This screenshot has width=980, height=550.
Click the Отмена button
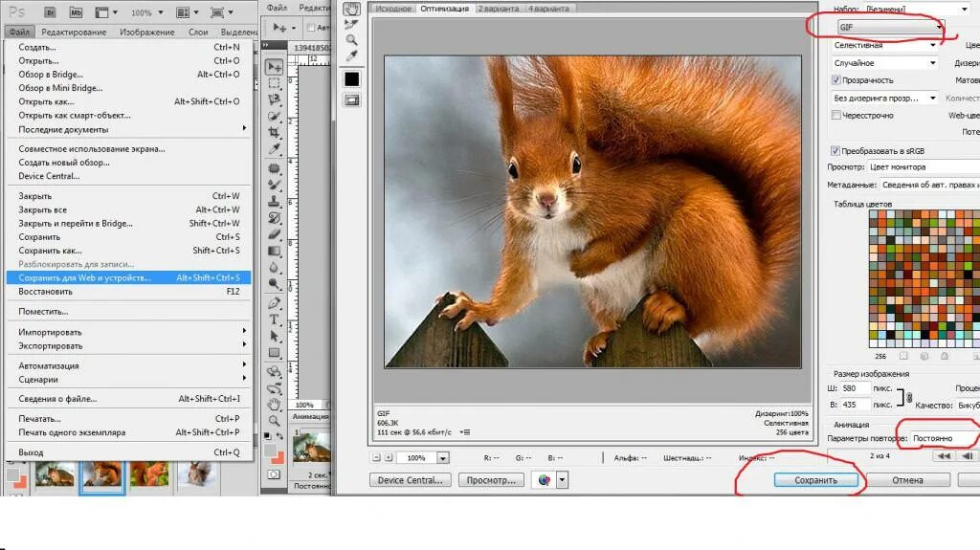pyautogui.click(x=907, y=480)
